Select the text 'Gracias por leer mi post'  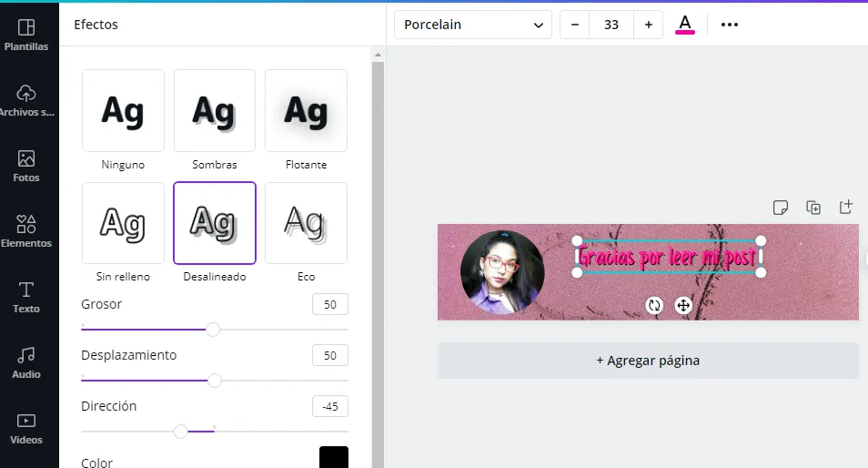[x=667, y=257]
